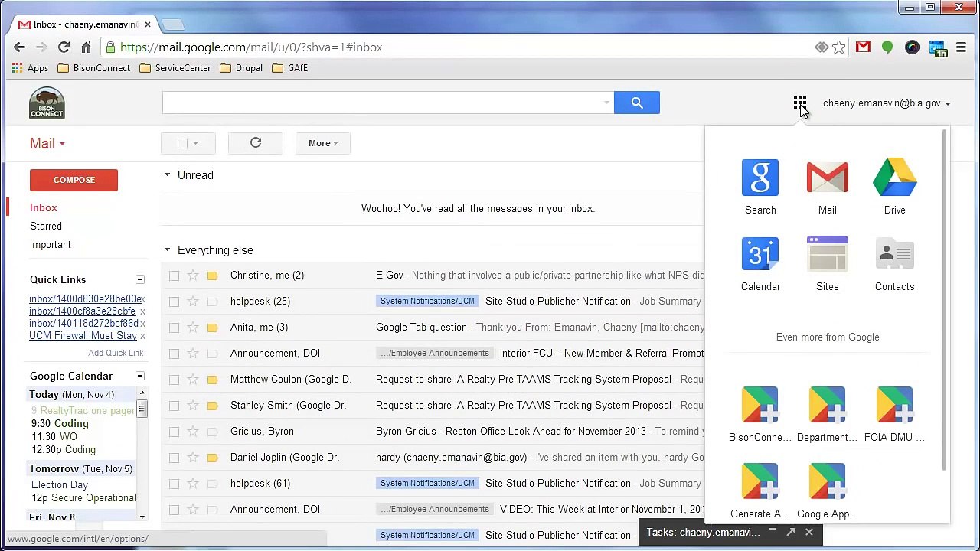Pop out the Tasks window arrow
980x551 pixels.
pyautogui.click(x=791, y=532)
